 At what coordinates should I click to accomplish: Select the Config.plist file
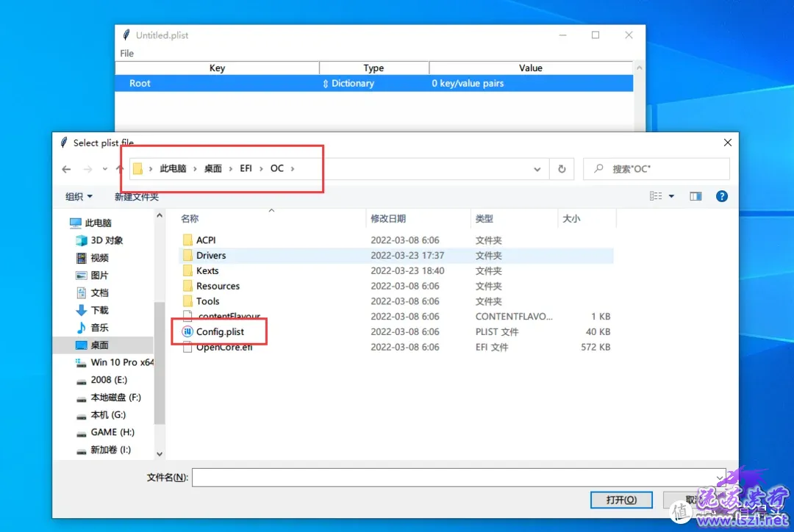(220, 331)
